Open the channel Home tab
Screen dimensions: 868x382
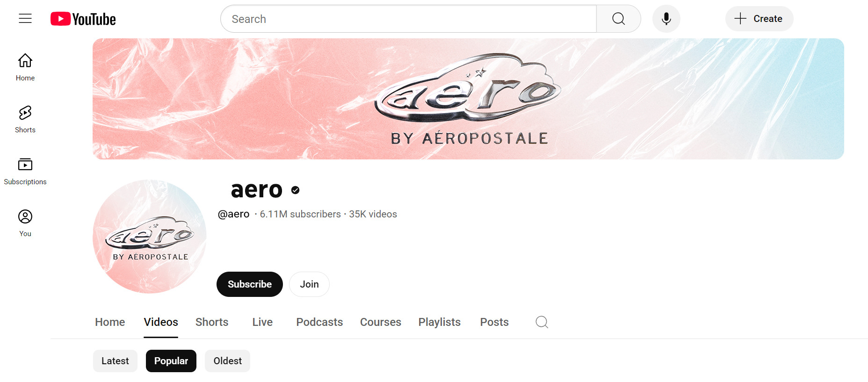110,322
